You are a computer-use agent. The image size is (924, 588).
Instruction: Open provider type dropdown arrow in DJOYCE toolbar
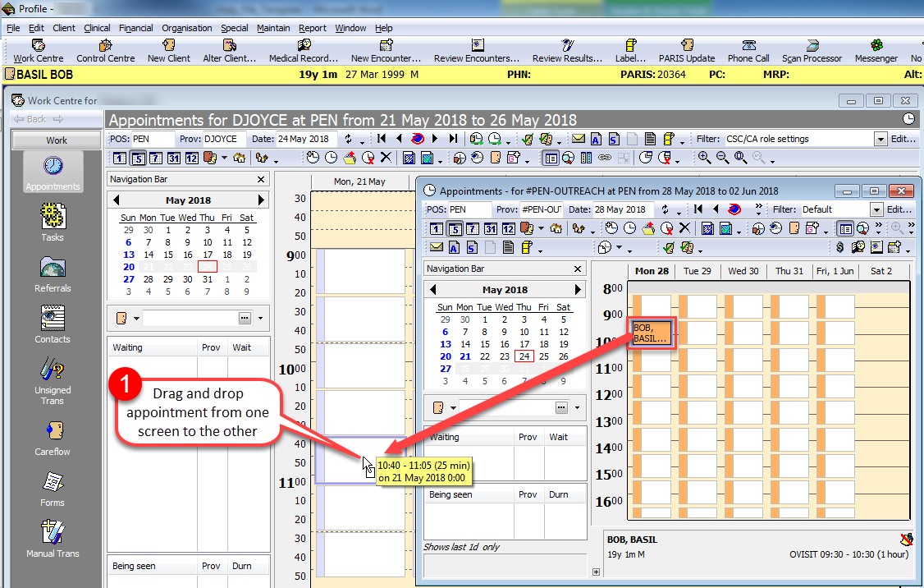[x=225, y=158]
